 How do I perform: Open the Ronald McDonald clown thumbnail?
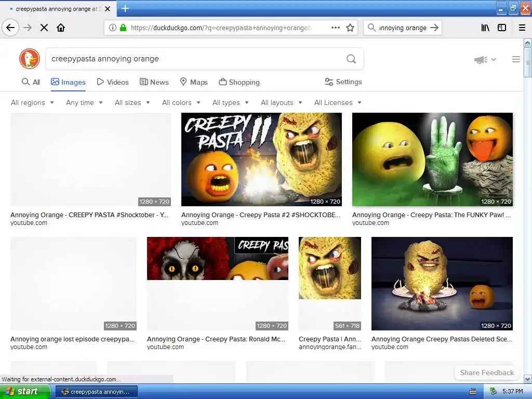point(218,283)
